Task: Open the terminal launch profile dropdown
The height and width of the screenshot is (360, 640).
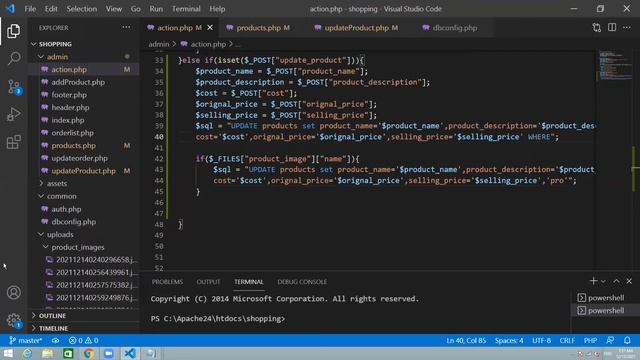Action: tap(603, 281)
